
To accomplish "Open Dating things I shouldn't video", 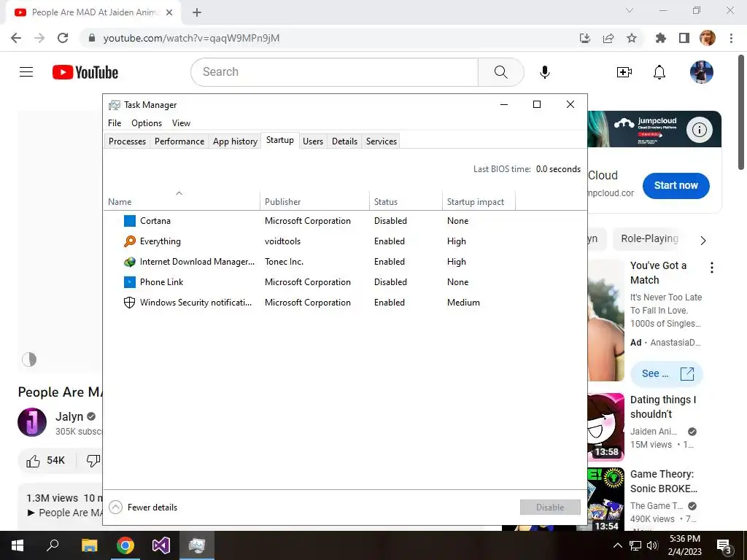I will (662, 407).
